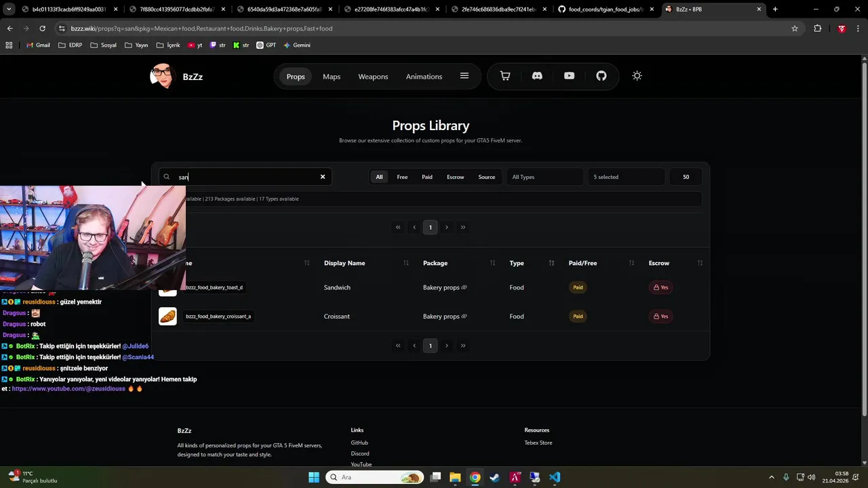The width and height of the screenshot is (868, 488).
Task: Open browser extensions puzzle icon
Action: click(x=817, y=28)
